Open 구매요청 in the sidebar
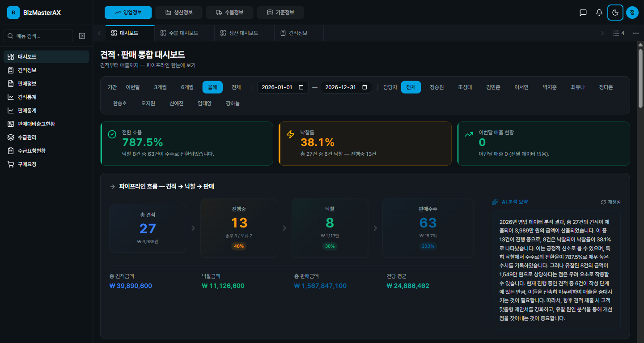 (x=47, y=164)
